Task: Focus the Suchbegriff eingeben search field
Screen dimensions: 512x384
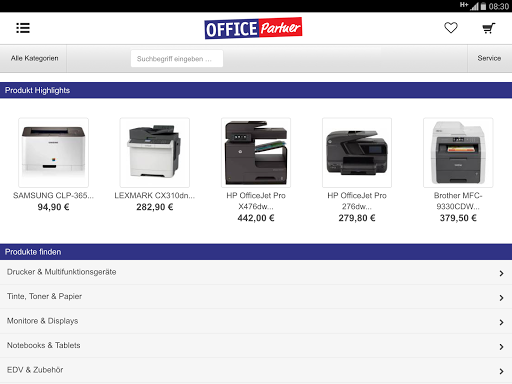Action: [x=177, y=59]
